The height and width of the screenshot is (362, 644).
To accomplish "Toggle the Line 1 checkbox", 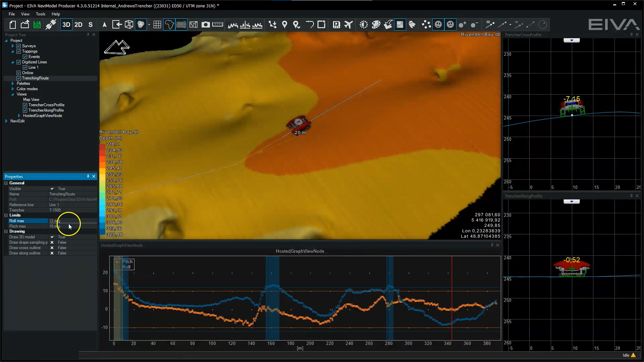I will click(25, 67).
